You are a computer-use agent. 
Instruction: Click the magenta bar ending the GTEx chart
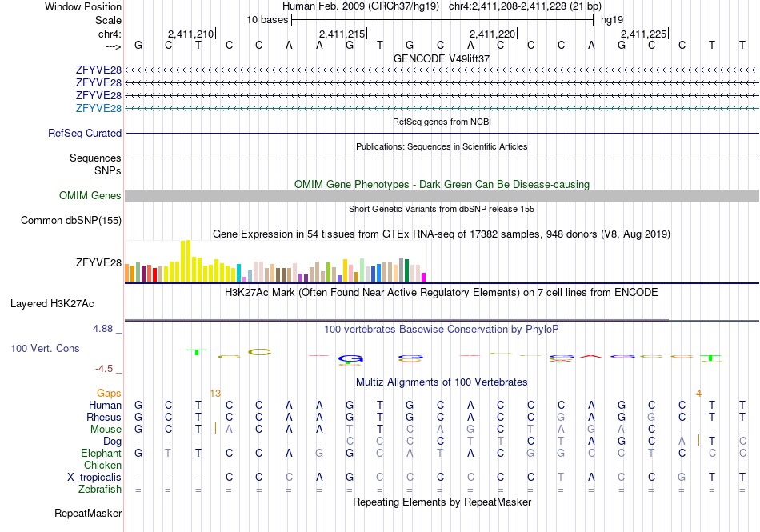[424, 278]
